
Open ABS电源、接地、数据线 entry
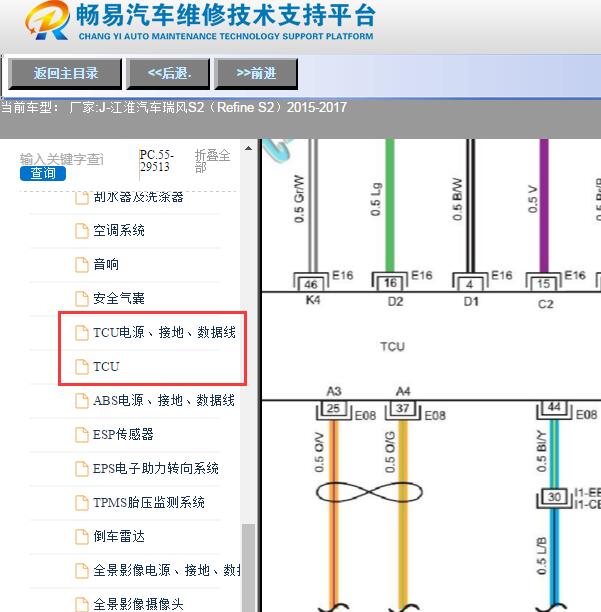pyautogui.click(x=164, y=400)
